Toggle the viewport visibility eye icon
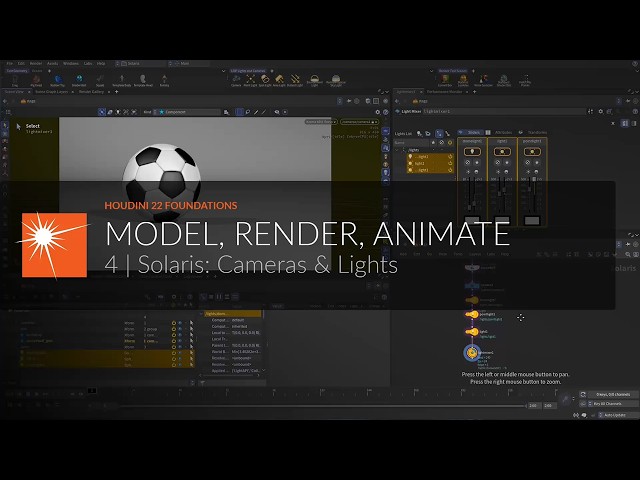Screen dimensions: 640x480 tap(277, 112)
